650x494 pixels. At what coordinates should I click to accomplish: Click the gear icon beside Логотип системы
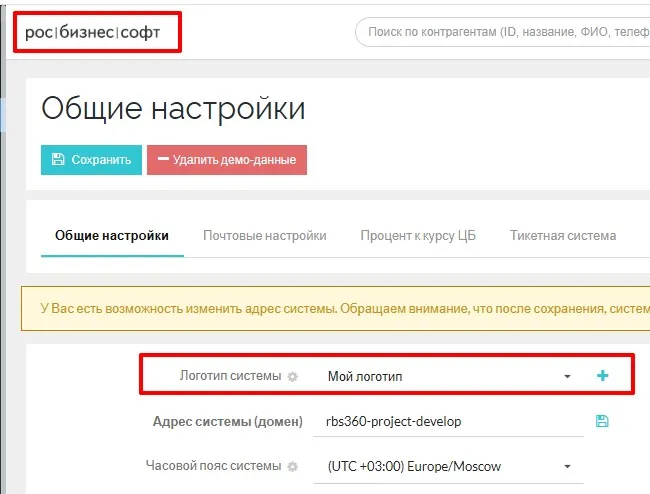tap(293, 377)
